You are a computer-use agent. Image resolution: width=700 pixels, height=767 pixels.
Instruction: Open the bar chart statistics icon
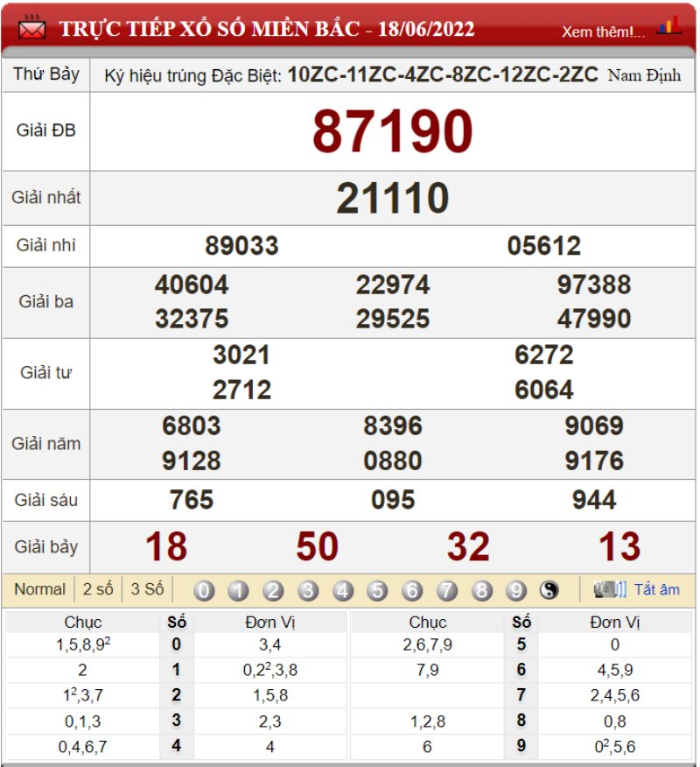click(x=668, y=26)
